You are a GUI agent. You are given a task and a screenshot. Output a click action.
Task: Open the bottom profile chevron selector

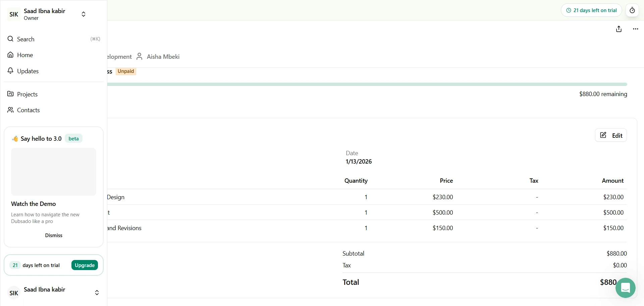tap(97, 293)
